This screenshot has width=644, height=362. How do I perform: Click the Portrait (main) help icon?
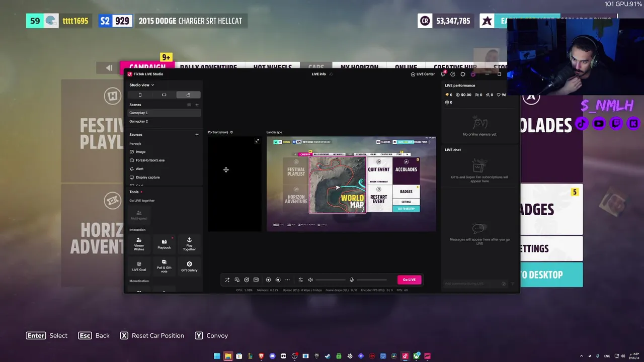(x=231, y=132)
